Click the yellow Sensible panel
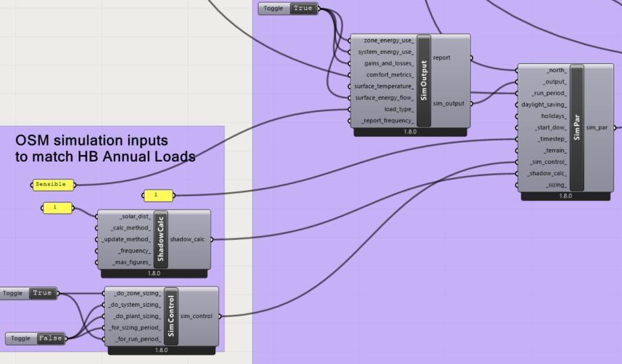Image resolution: width=622 pixels, height=364 pixels. pyautogui.click(x=53, y=184)
